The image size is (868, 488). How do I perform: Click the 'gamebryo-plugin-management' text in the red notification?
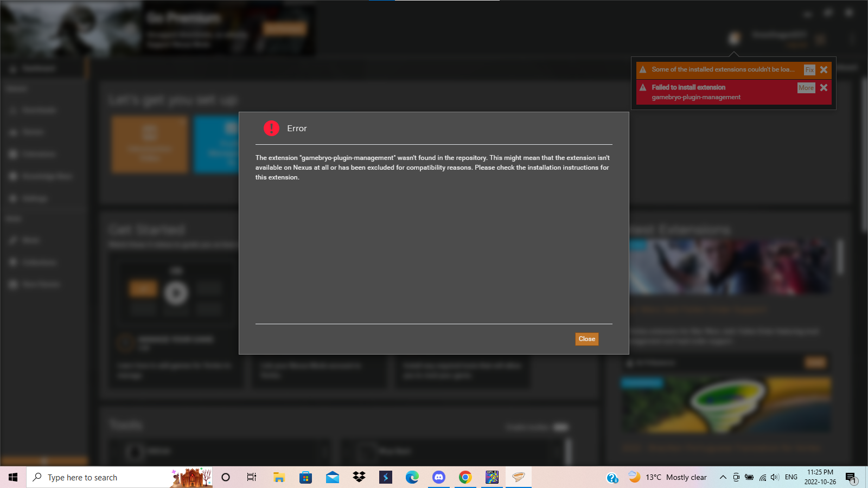tap(696, 97)
